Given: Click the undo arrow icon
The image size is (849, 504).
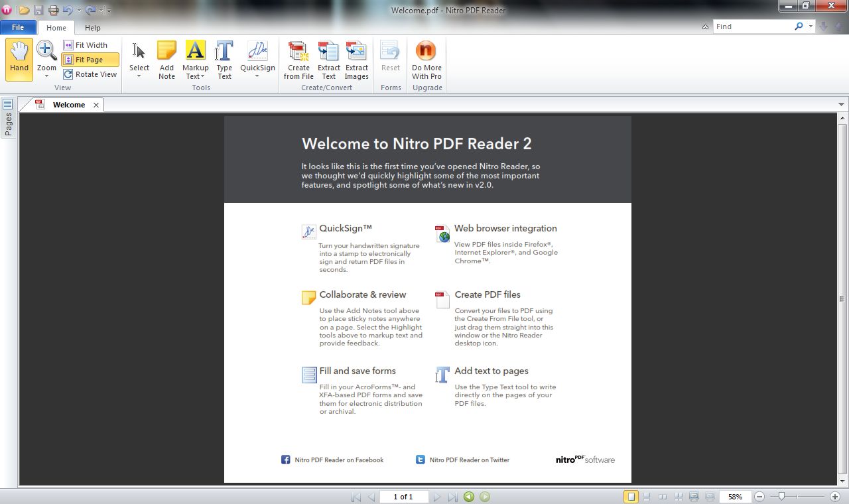Looking at the screenshot, I should 68,10.
